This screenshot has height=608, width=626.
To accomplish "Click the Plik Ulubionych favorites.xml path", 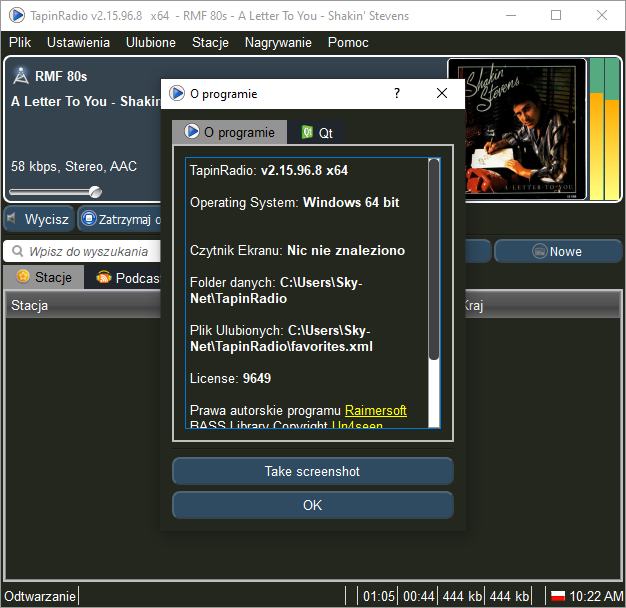I will tap(281, 339).
